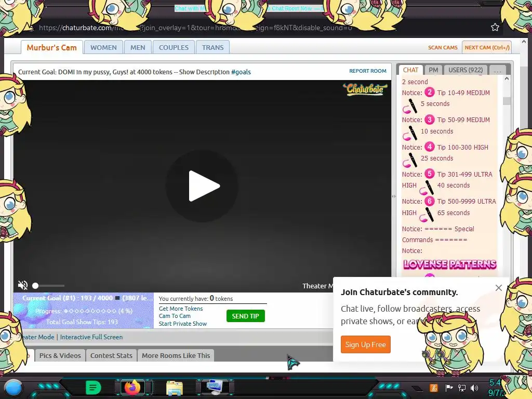Open Interactive Full Screen mode
The width and height of the screenshot is (532, 399).
[91, 337]
